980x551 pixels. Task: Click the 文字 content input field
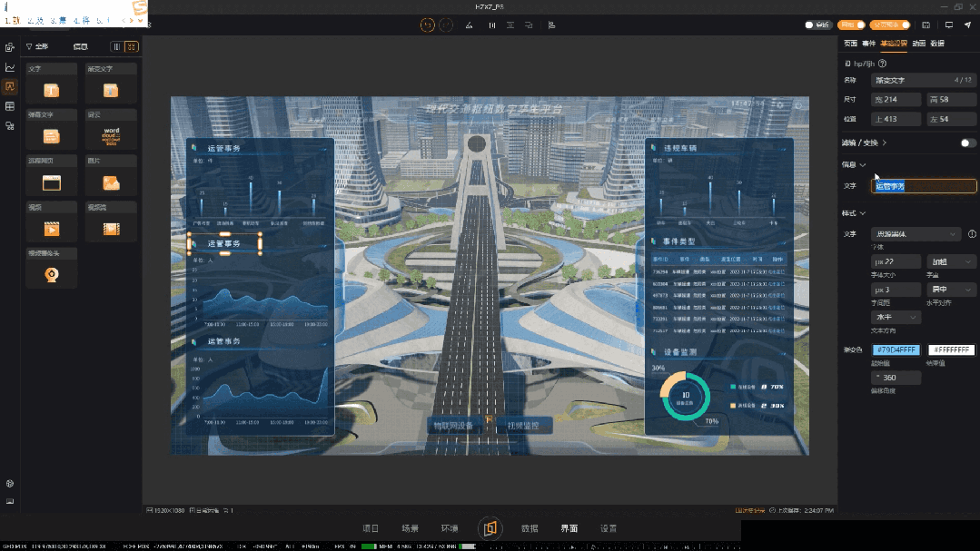(x=923, y=186)
